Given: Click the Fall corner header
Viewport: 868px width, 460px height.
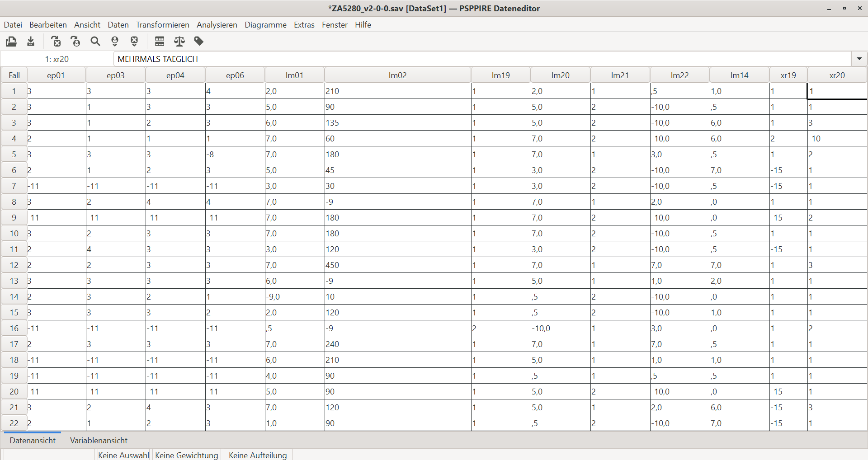Looking at the screenshot, I should point(14,75).
